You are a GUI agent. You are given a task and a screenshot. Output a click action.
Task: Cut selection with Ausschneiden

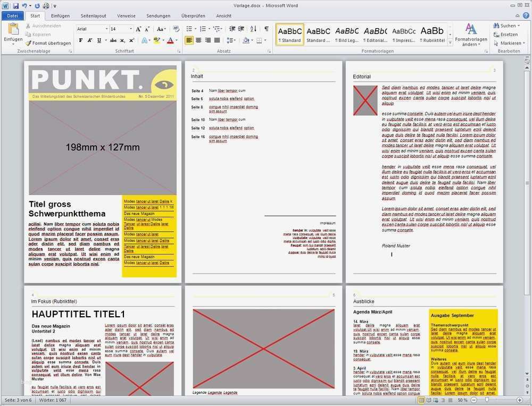(x=43, y=26)
